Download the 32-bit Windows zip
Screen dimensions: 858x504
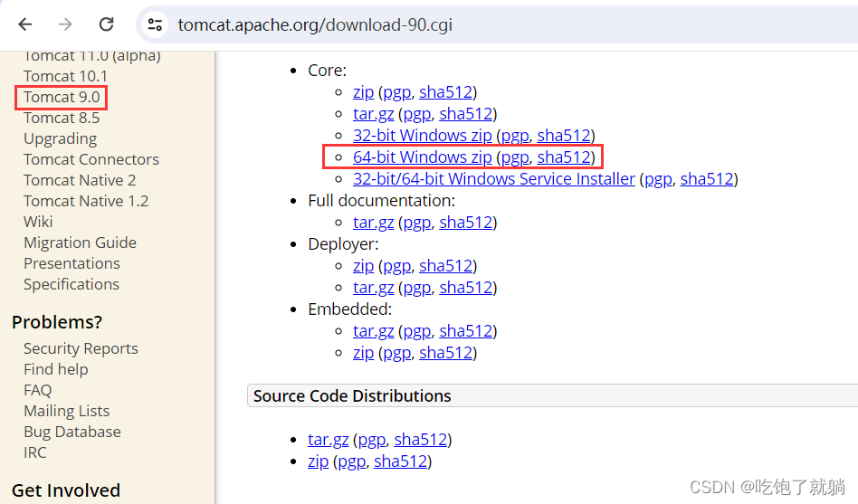coord(423,136)
